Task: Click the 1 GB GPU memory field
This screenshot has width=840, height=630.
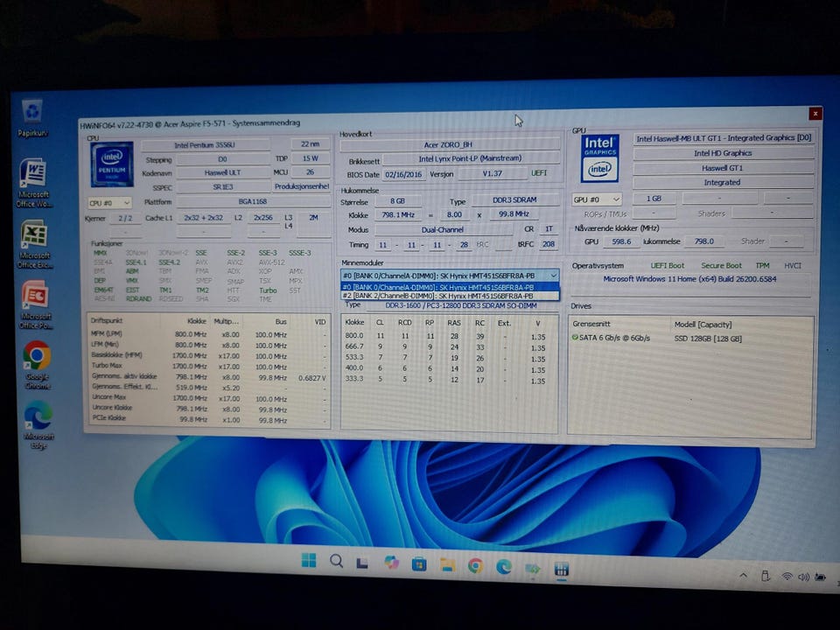Action: (654, 199)
